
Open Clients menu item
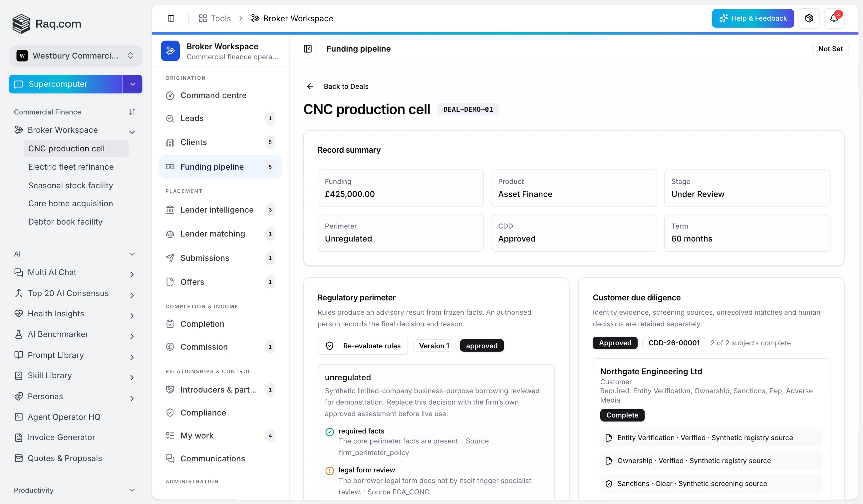[x=220, y=142]
